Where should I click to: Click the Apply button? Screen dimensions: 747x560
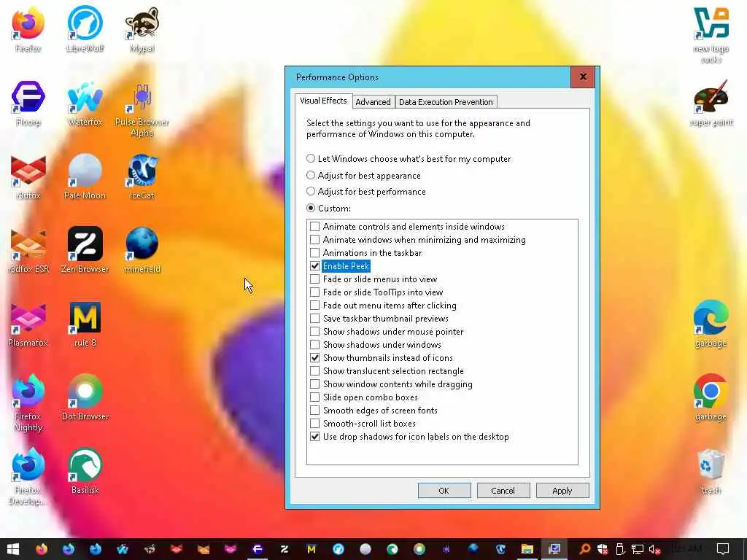(562, 491)
